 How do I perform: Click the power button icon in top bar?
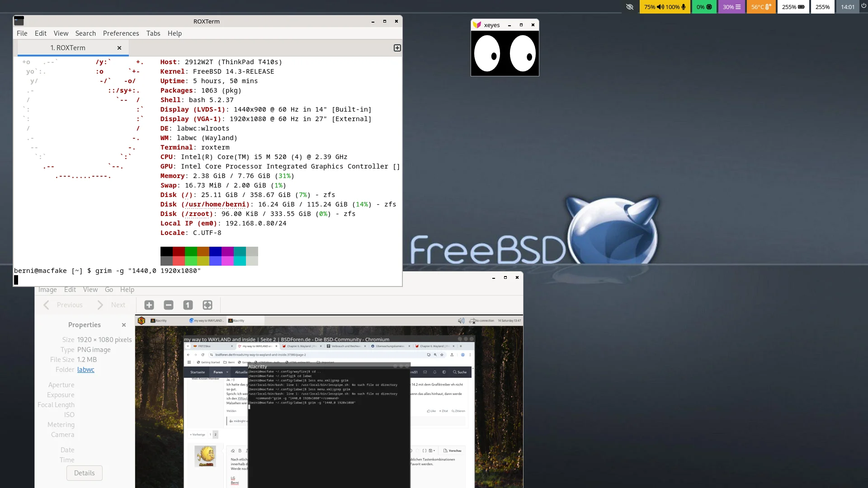(863, 6)
